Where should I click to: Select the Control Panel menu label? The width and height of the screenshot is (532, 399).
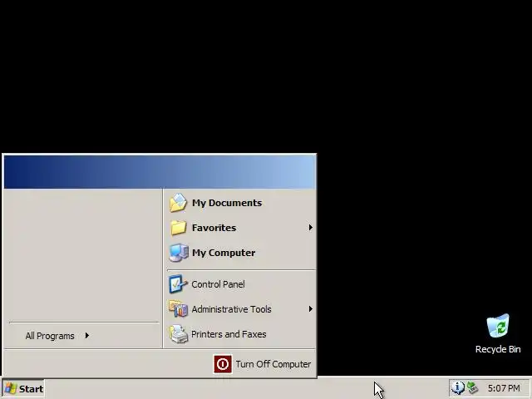pyautogui.click(x=218, y=284)
